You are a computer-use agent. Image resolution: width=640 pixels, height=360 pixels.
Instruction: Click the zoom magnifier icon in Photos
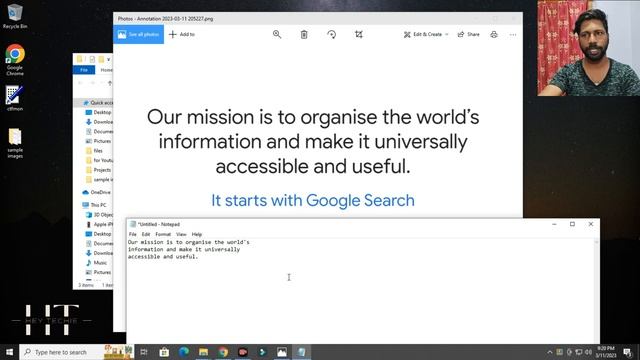(x=277, y=34)
